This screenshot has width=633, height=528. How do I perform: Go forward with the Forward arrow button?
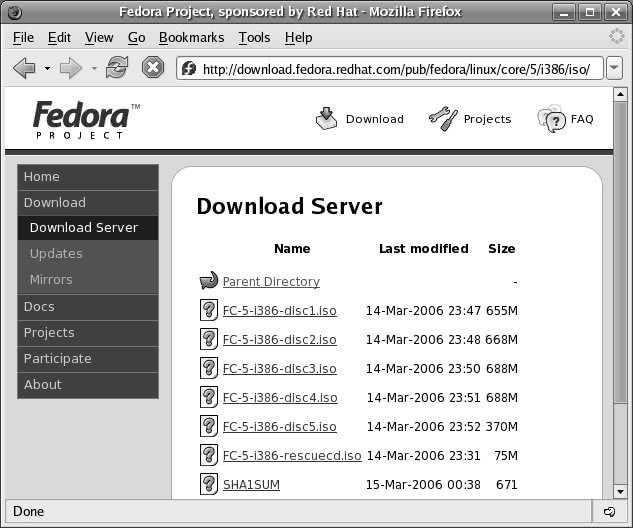71,68
